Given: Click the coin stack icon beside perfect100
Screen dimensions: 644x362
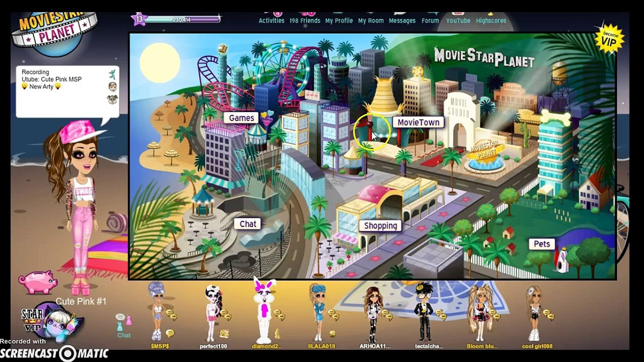Looking at the screenshot, I should coord(225,315).
